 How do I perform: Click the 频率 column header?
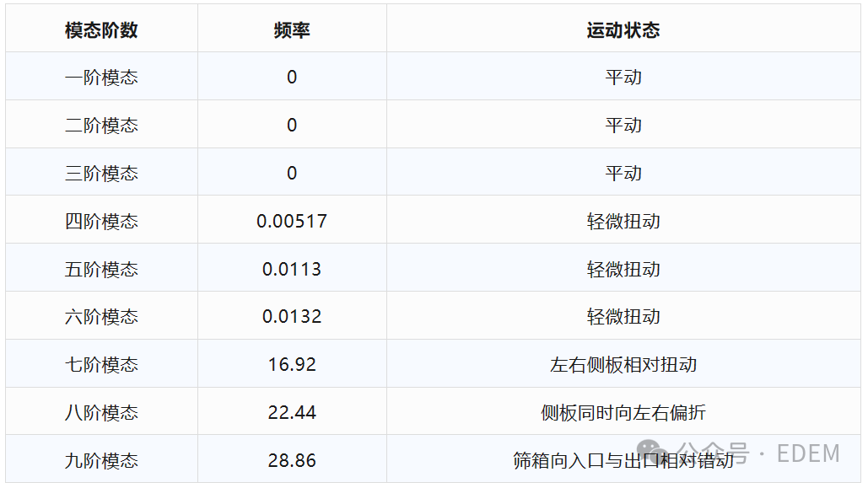click(292, 30)
